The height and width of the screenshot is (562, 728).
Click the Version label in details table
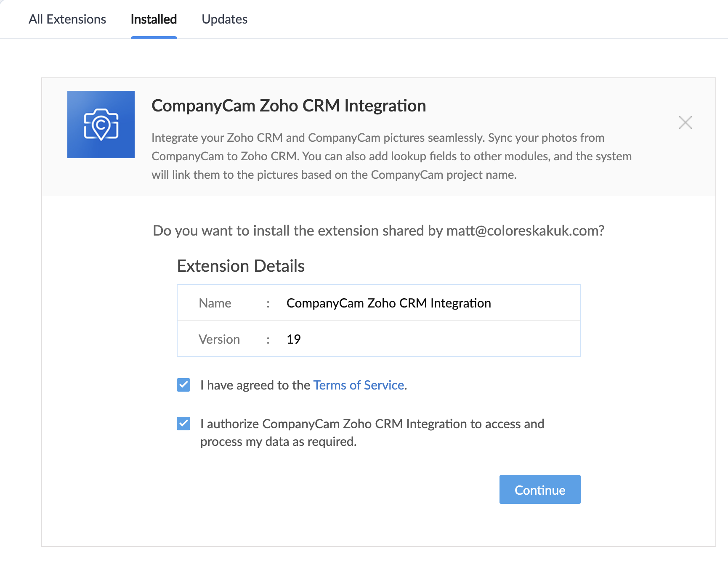pos(219,339)
